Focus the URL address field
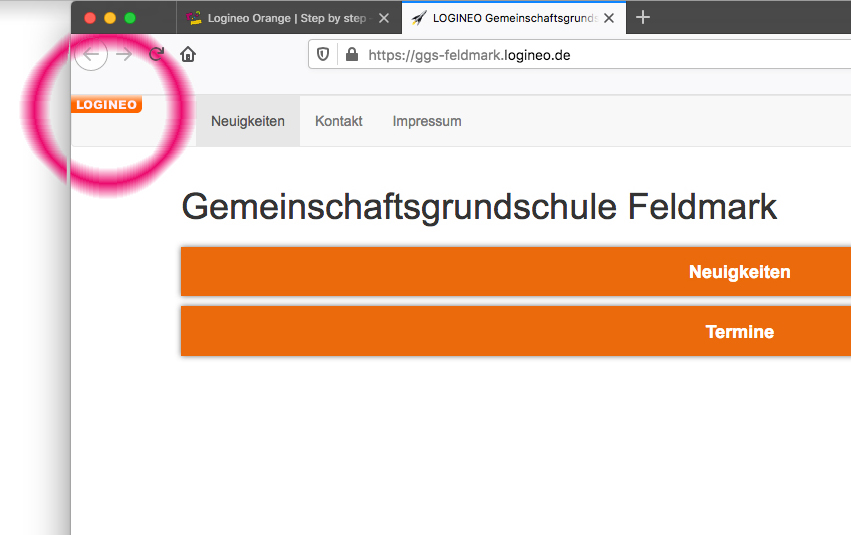The width and height of the screenshot is (851, 535). point(600,55)
